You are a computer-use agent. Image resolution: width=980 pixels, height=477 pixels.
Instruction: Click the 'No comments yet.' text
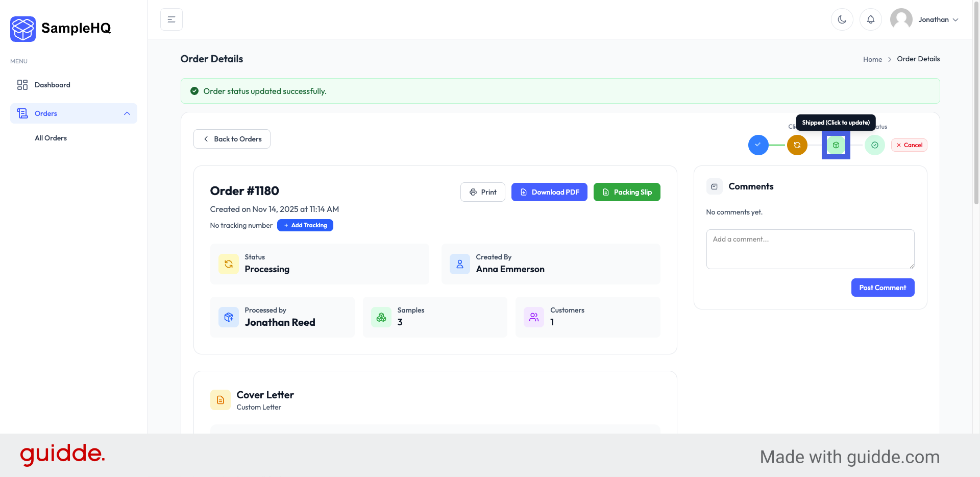pos(734,212)
